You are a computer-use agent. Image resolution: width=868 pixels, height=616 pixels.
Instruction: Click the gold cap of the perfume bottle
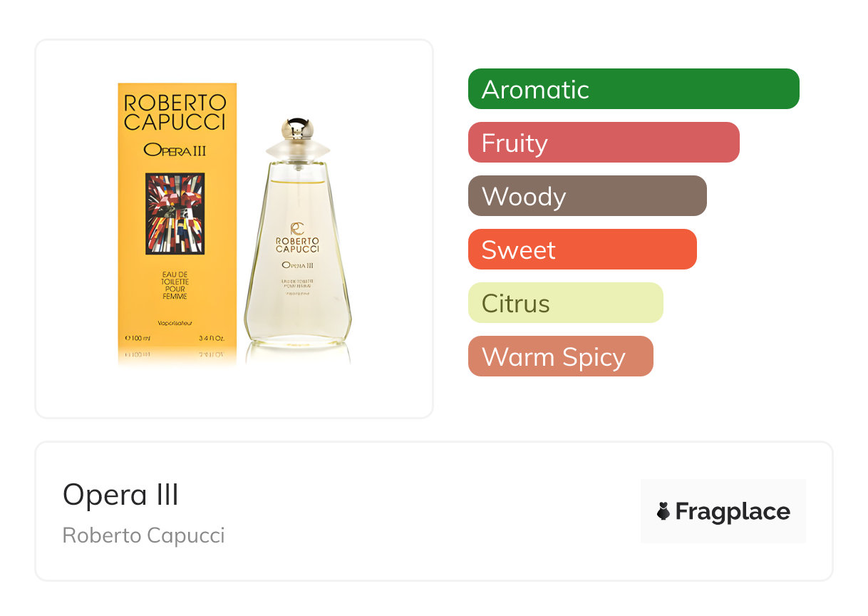click(x=297, y=130)
